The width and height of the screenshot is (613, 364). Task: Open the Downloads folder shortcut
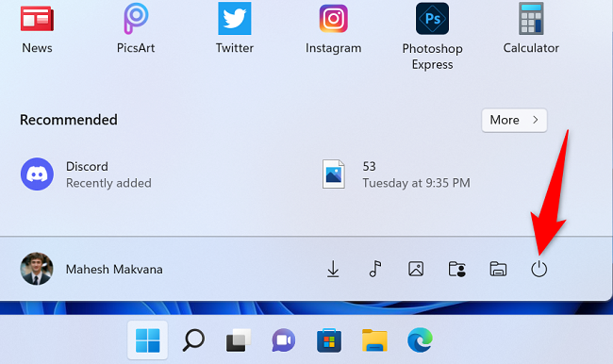[x=333, y=269]
